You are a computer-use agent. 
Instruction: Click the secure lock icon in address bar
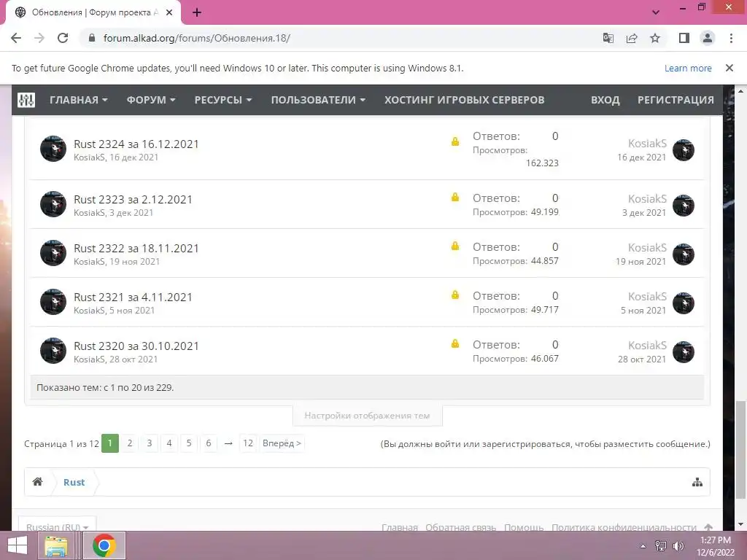[x=92, y=38]
